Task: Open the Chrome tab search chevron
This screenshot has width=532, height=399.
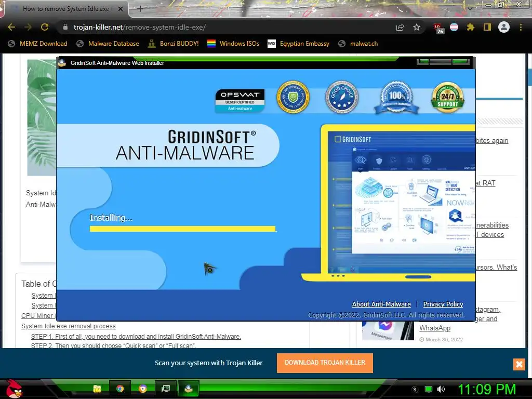Action: click(x=470, y=8)
